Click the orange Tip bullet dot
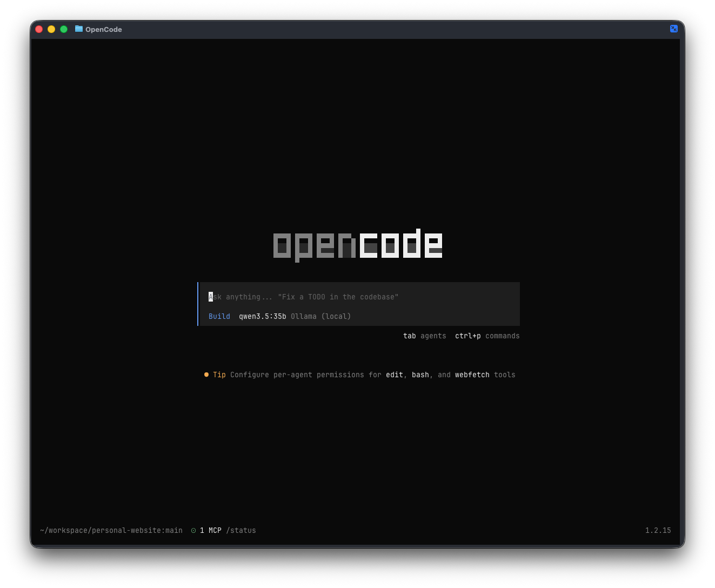 [206, 375]
